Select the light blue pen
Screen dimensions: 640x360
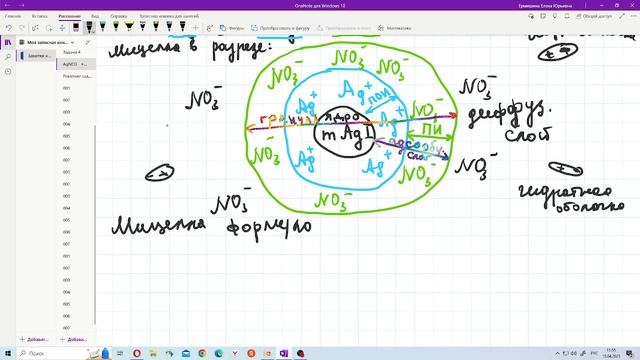(103, 27)
